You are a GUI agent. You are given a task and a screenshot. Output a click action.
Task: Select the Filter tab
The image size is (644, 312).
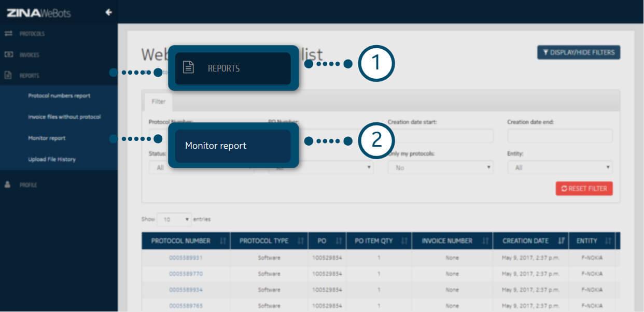coord(158,102)
